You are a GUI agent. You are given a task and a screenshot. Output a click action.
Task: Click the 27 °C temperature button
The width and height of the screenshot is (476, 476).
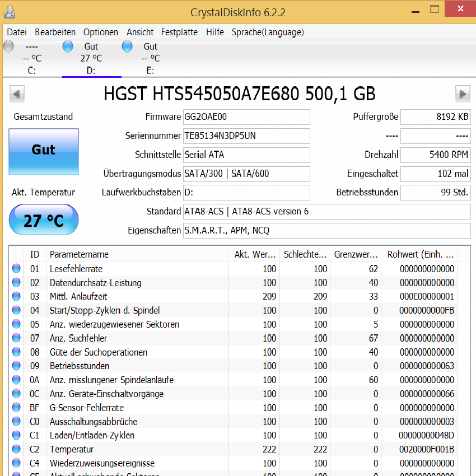tap(44, 220)
